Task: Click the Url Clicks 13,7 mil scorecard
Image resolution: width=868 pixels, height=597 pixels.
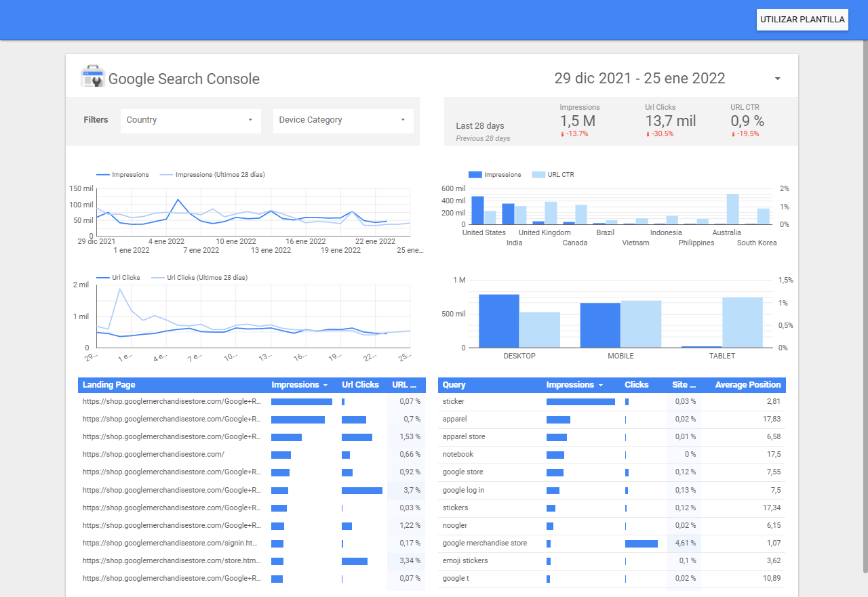Action: point(670,121)
